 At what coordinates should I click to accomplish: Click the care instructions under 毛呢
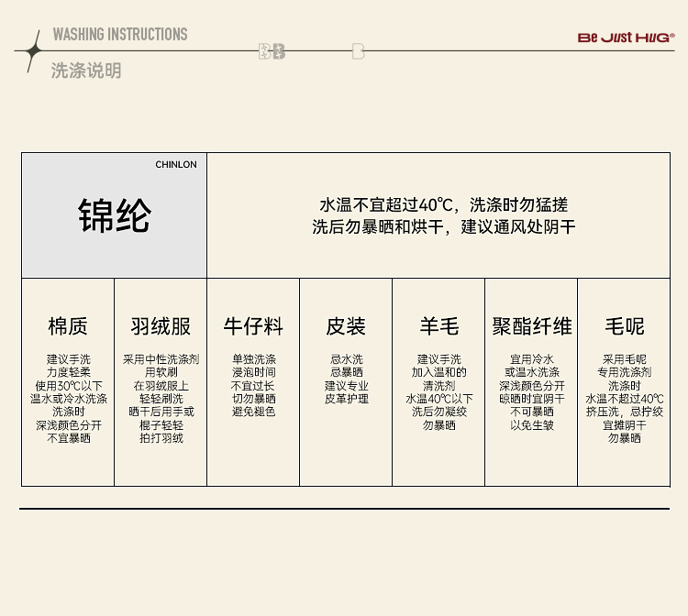(624, 399)
